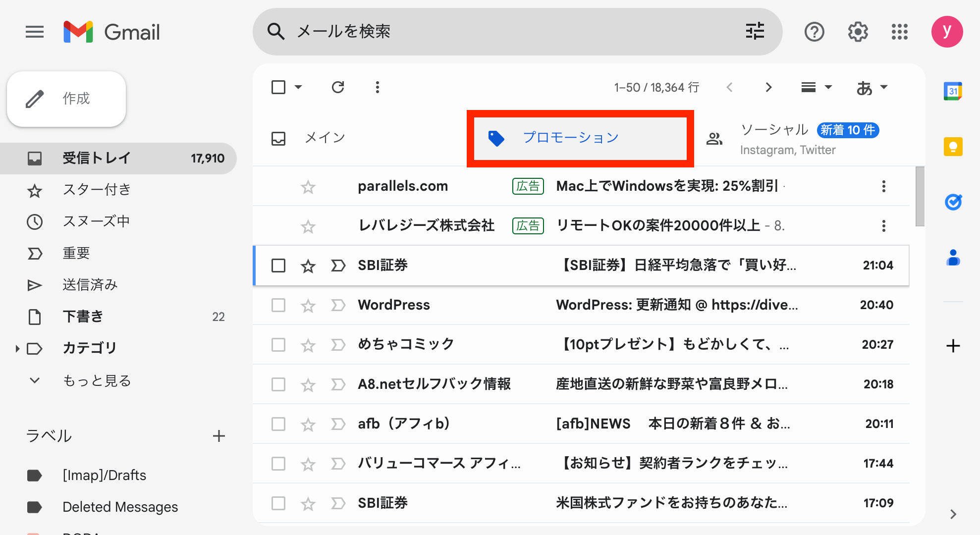Open 送信済み folder
Screen dimensions: 980x535
pos(118,285)
